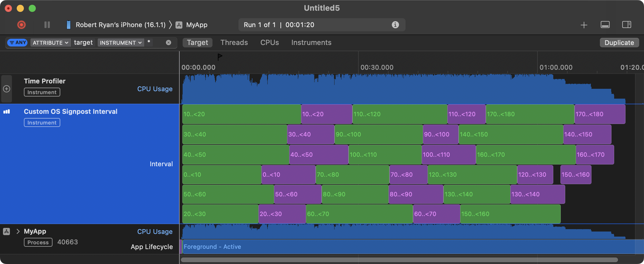Open the INSTRUMENT dropdown
Image resolution: width=644 pixels, height=264 pixels.
coord(121,43)
